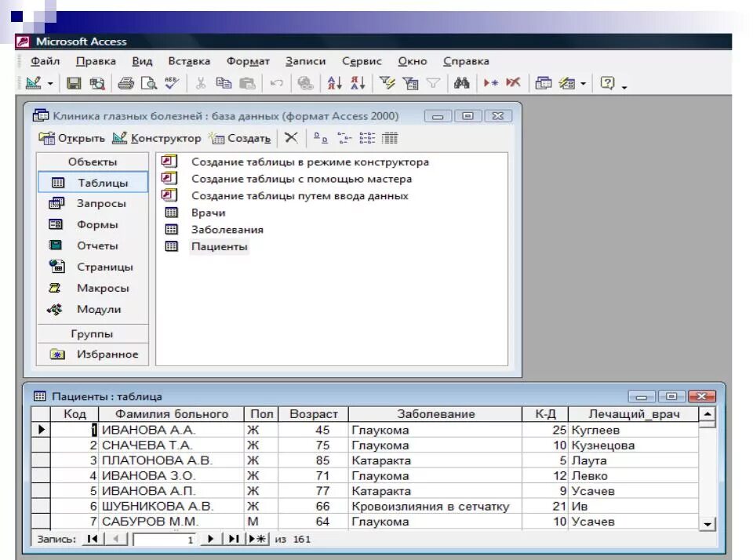Switch to Small Icons view
The image size is (753, 560).
(344, 138)
